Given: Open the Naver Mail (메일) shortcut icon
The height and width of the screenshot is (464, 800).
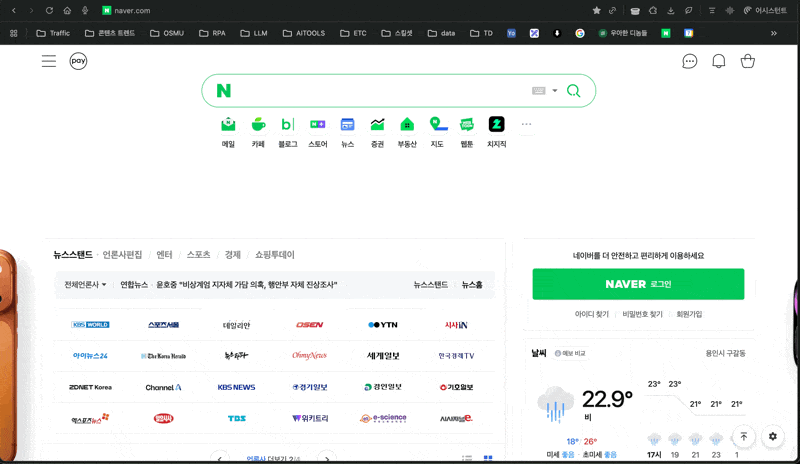Looking at the screenshot, I should tap(228, 125).
